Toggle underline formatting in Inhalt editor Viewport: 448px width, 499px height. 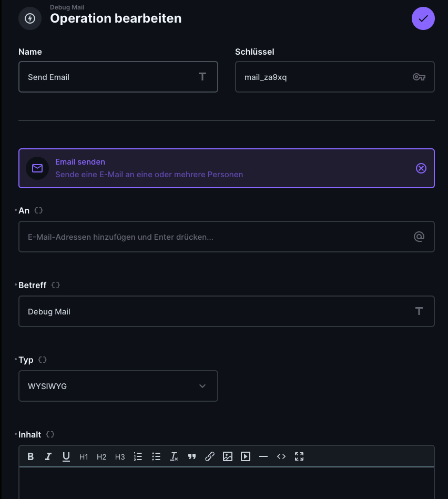[66, 456]
